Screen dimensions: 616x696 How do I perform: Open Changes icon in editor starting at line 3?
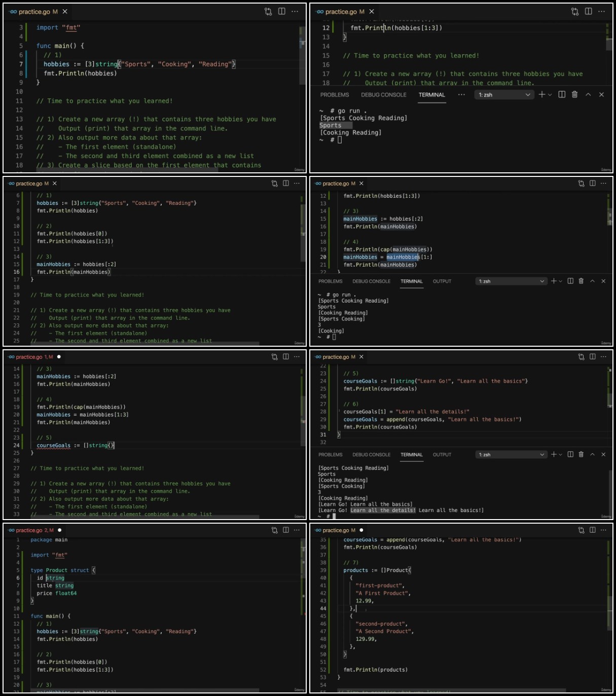coord(268,11)
